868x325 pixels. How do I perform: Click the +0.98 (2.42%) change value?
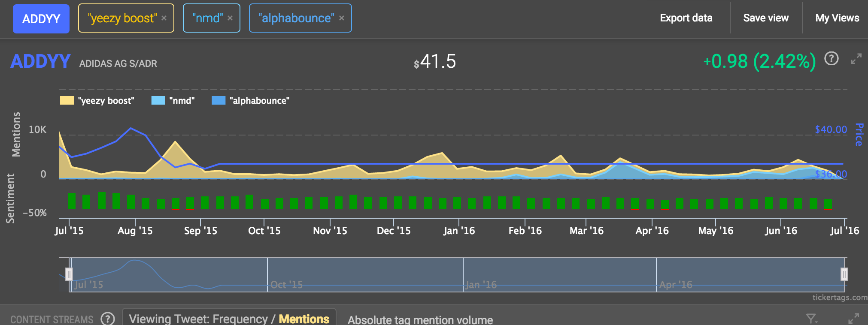759,61
